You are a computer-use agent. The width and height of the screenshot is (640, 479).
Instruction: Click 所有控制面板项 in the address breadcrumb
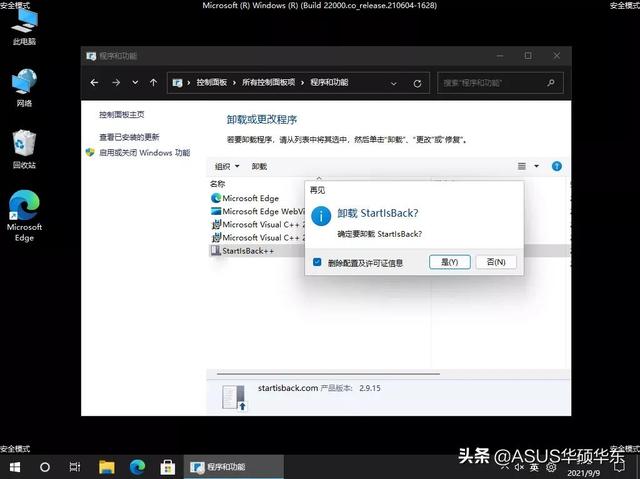(x=264, y=83)
